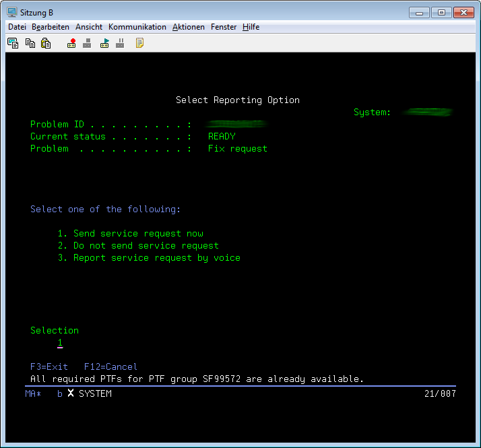Open the Bearbeiten menu
The height and width of the screenshot is (448, 481).
point(51,27)
